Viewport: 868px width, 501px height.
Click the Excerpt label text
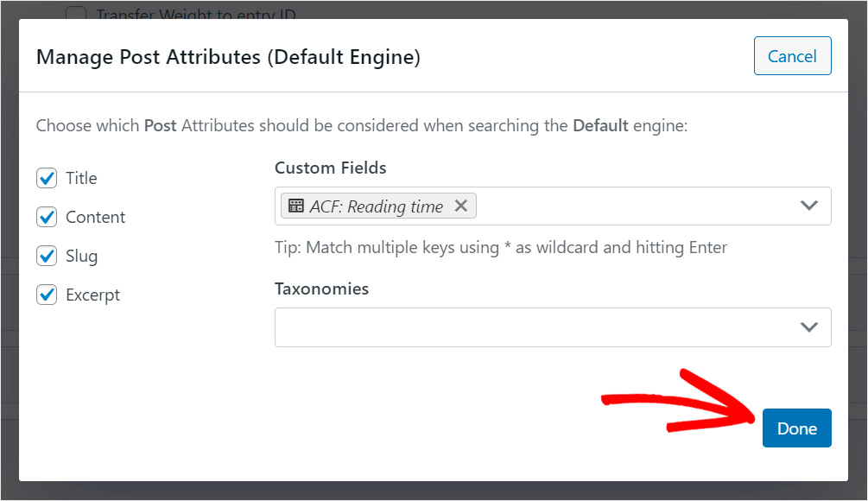click(92, 295)
